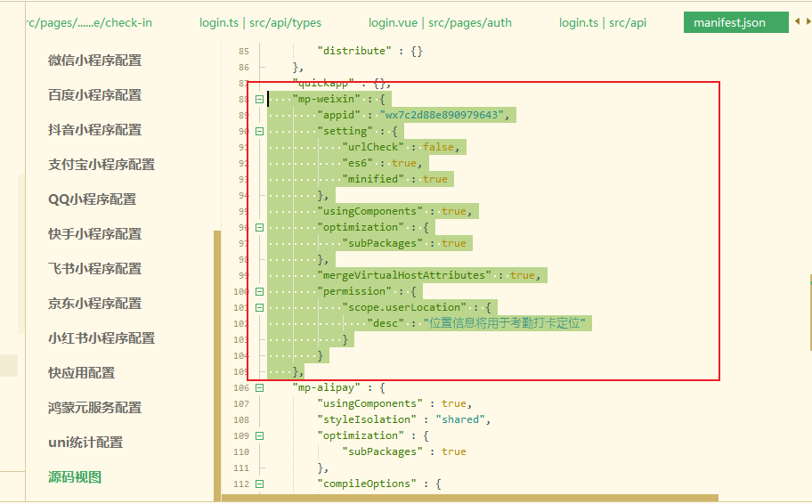This screenshot has width=812, height=504.
Task: Collapse the "mp-weixin" block fold icon
Action: pyautogui.click(x=259, y=100)
